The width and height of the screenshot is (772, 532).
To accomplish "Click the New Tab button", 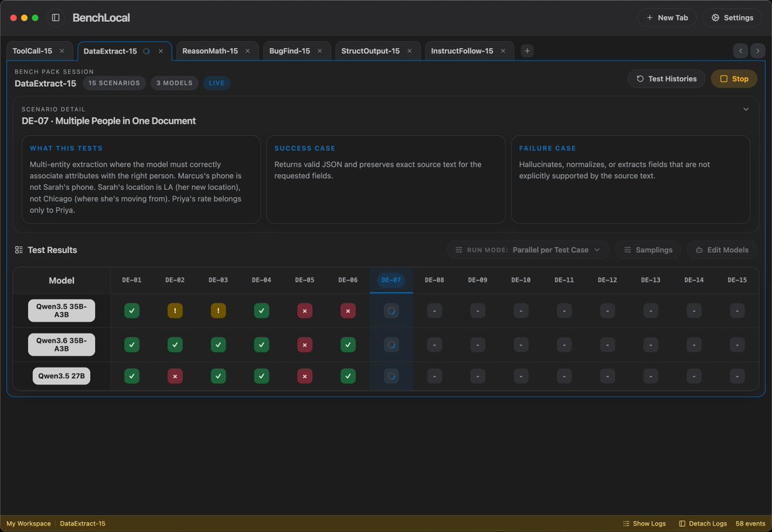I will 666,17.
